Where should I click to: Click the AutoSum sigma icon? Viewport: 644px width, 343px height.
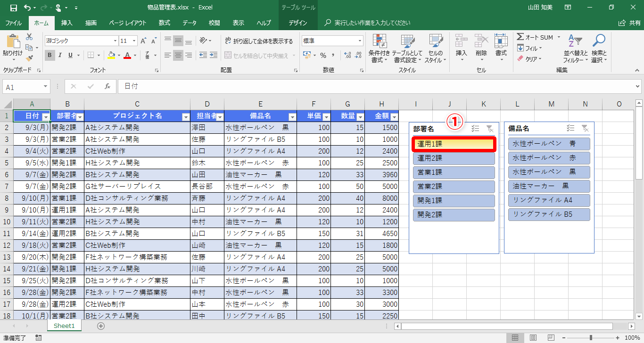click(520, 37)
